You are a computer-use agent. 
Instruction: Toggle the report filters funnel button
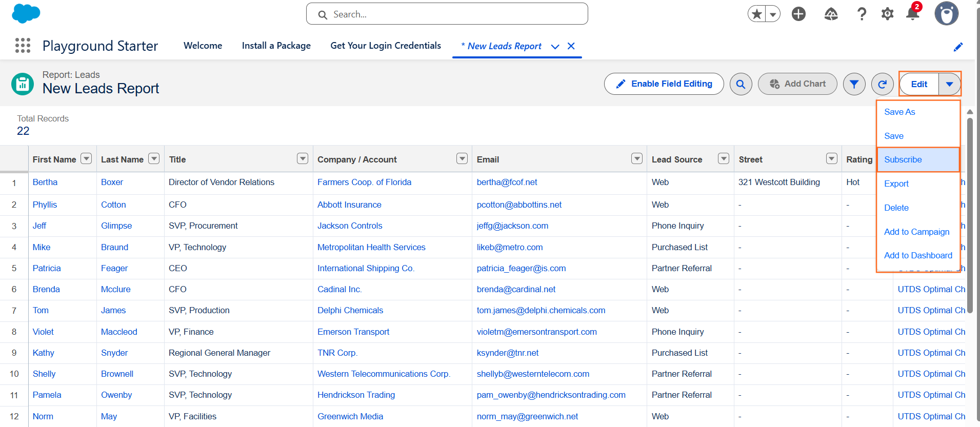(x=854, y=84)
